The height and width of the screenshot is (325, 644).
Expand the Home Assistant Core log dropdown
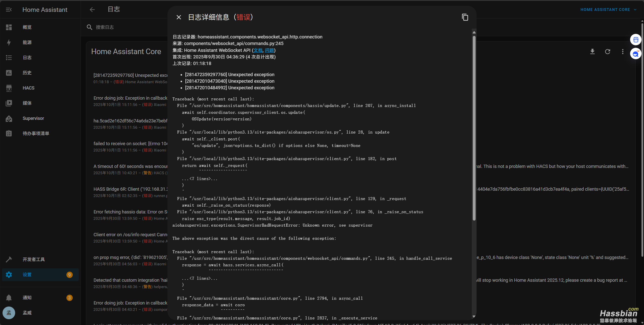(608, 10)
